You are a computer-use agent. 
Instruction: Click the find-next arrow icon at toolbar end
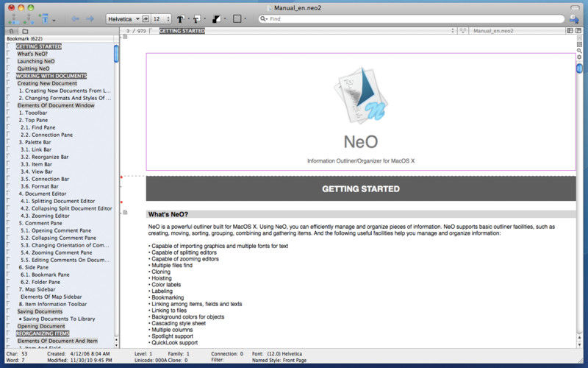574,19
